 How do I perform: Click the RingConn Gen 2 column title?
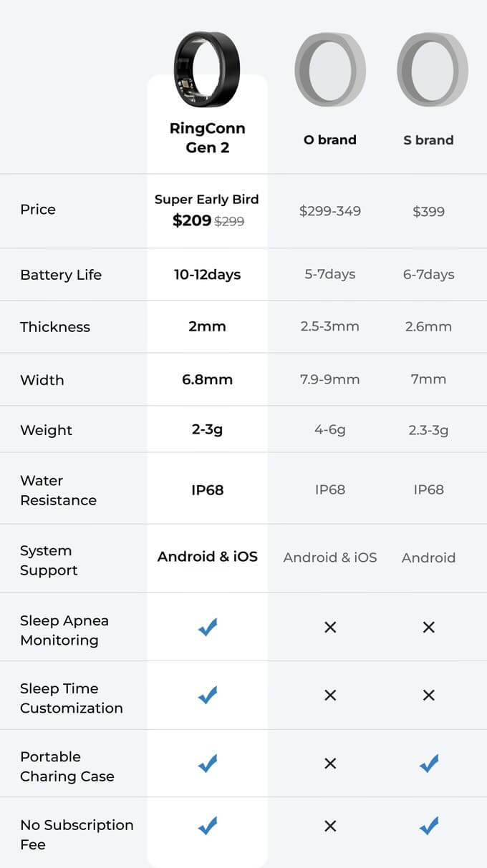click(x=207, y=138)
